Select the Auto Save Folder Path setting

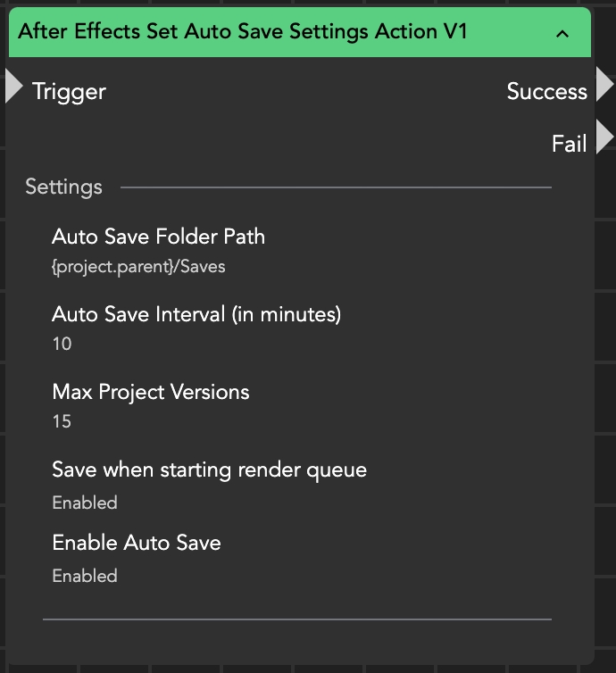pos(158,237)
